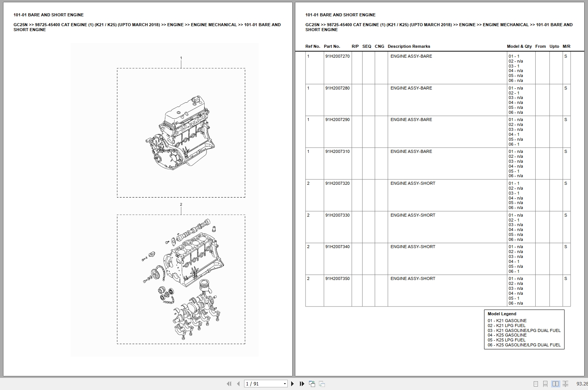588x390 pixels.
Task: Enable two-page continuous scrolling layout
Action: 566,384
